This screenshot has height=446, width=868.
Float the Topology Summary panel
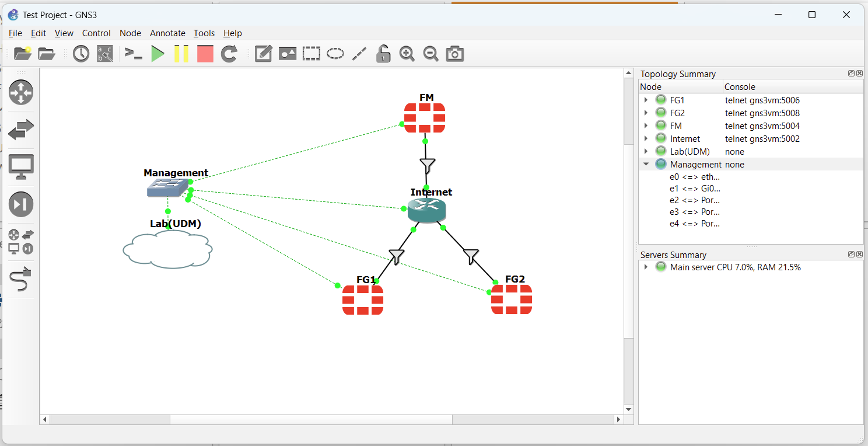852,74
